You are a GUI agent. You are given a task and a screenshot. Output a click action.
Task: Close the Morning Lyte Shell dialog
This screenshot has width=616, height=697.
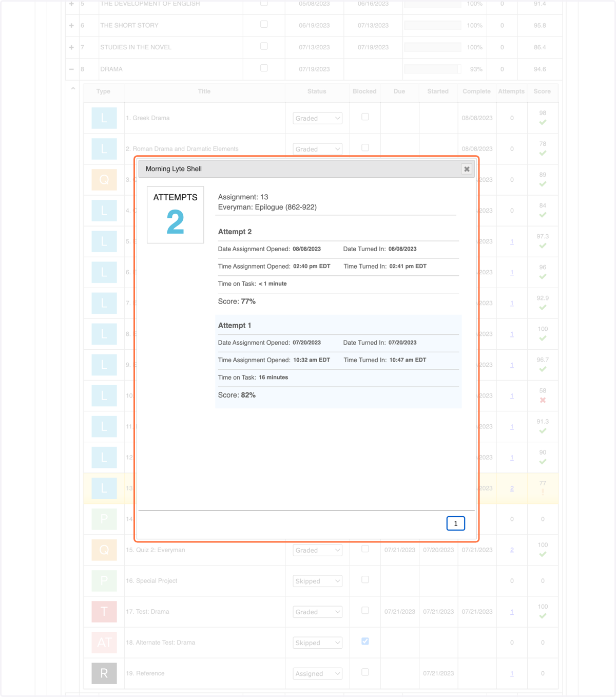tap(467, 169)
